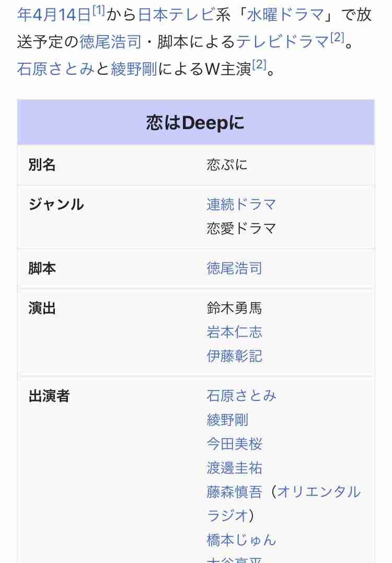
Task: Open the 橋本じゅん cast link
Action: tap(241, 540)
